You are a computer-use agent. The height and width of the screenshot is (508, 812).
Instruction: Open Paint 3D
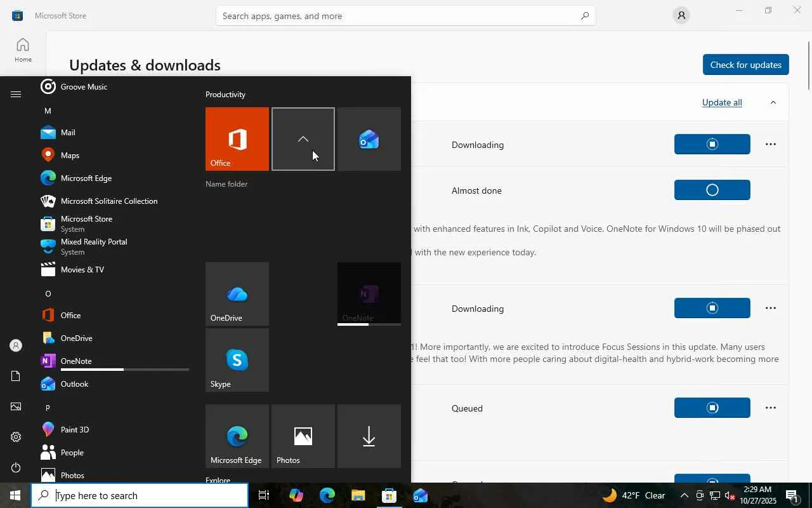(x=114, y=429)
